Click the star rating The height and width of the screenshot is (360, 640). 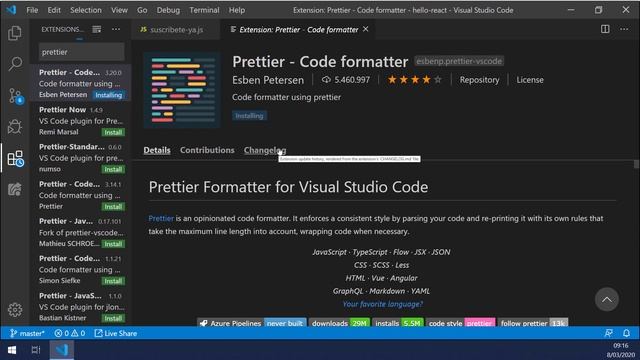coord(414,80)
